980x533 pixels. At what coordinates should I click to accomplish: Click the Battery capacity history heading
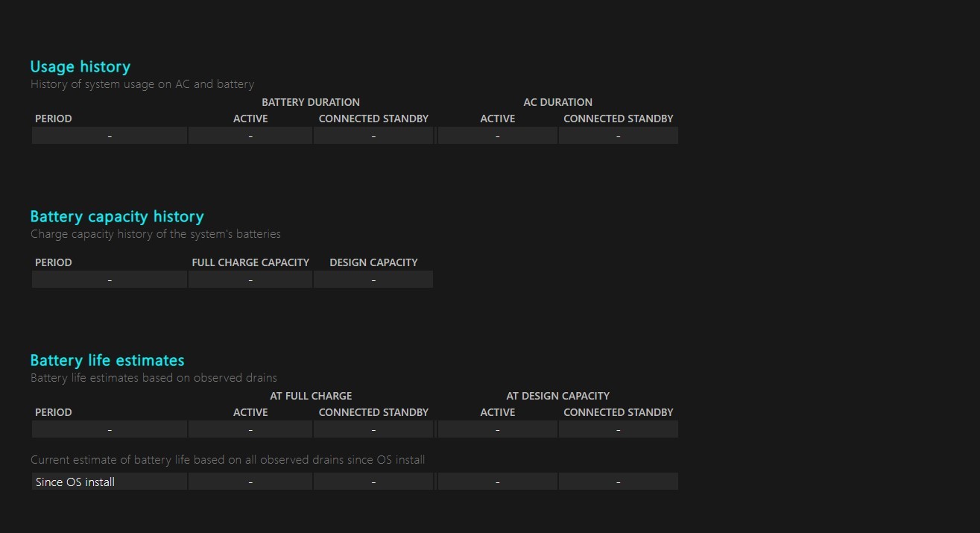pyautogui.click(x=117, y=216)
